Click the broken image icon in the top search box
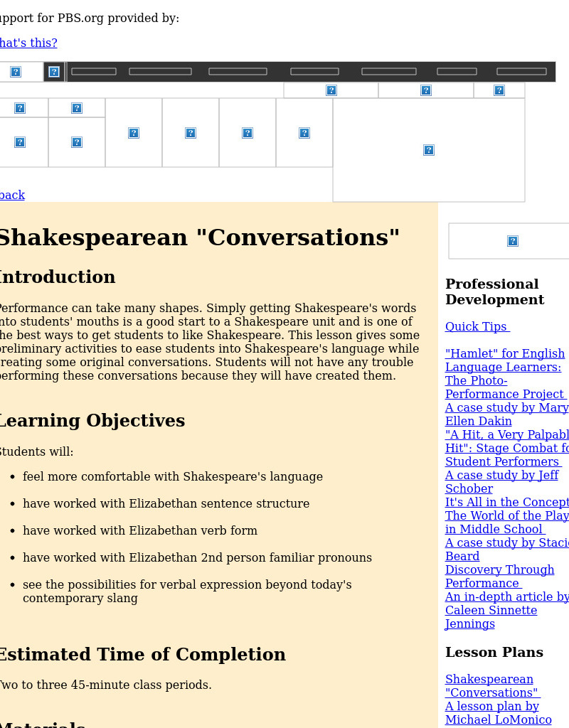The height and width of the screenshot is (728, 569). tap(16, 71)
